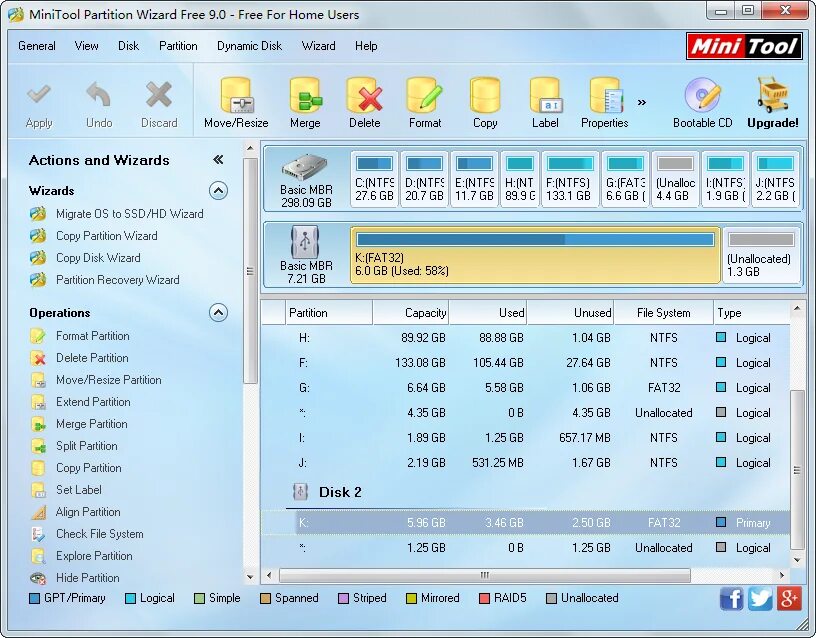Screen dimensions: 816x638
Task: Open the View menu
Action: tap(86, 46)
